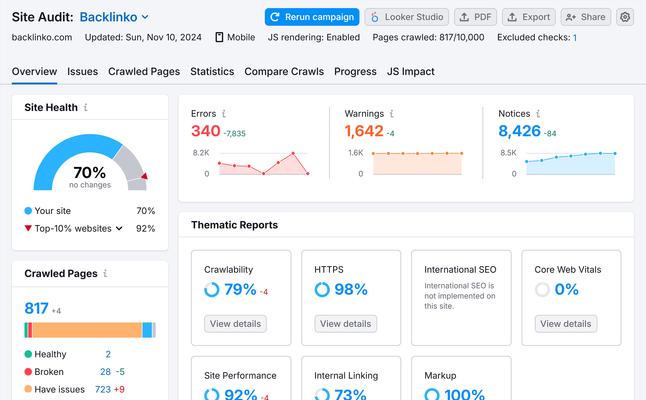646x400 pixels.
Task: Click the blue segment of crawled pages bar
Action: [147, 330]
